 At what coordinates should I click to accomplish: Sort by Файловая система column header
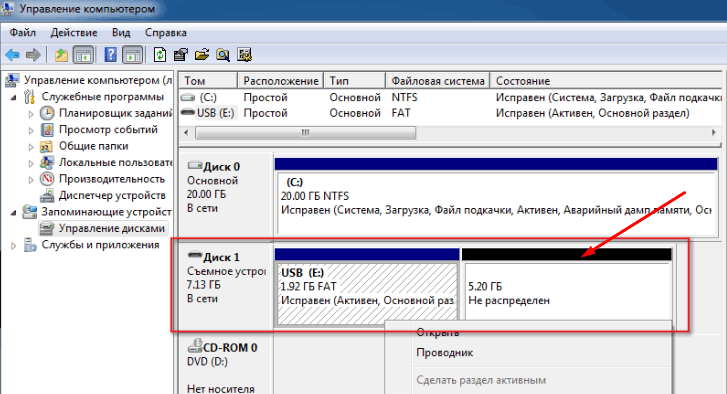[438, 81]
